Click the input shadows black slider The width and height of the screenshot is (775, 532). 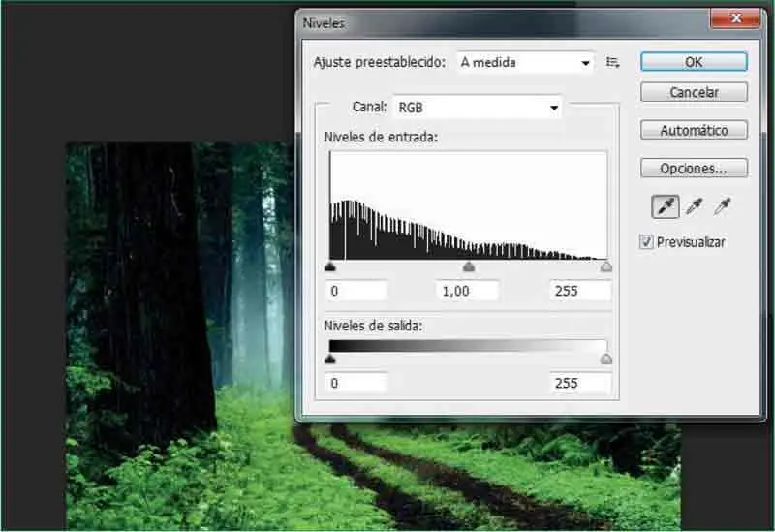pos(330,266)
